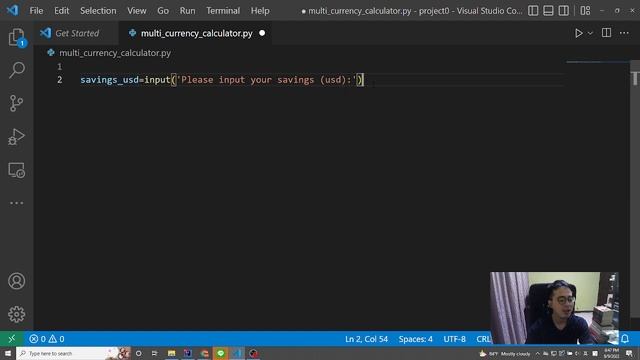Click multi_currency_calculator.py in the breadcrumb
The width and height of the screenshot is (640, 360).
pyautogui.click(x=115, y=53)
